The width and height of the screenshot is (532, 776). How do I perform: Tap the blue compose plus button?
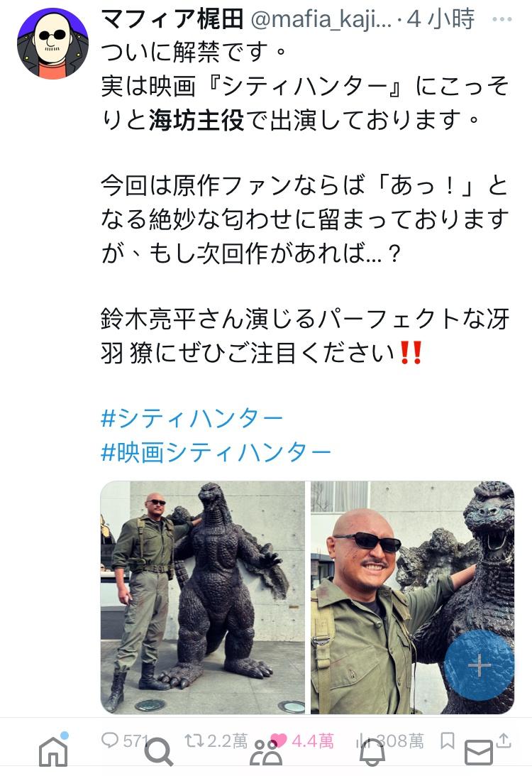[479, 665]
